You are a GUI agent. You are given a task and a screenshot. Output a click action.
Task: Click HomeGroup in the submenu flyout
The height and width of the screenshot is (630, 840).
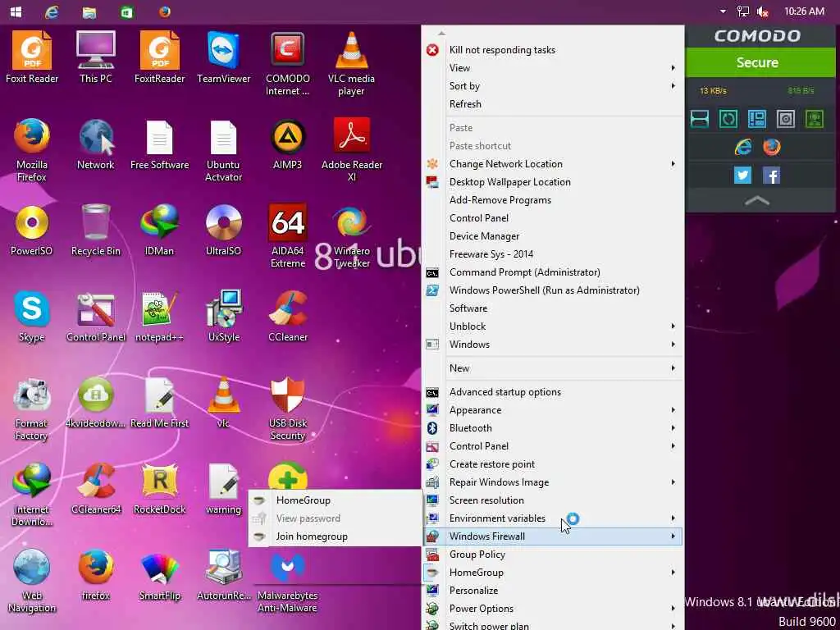pos(336,500)
